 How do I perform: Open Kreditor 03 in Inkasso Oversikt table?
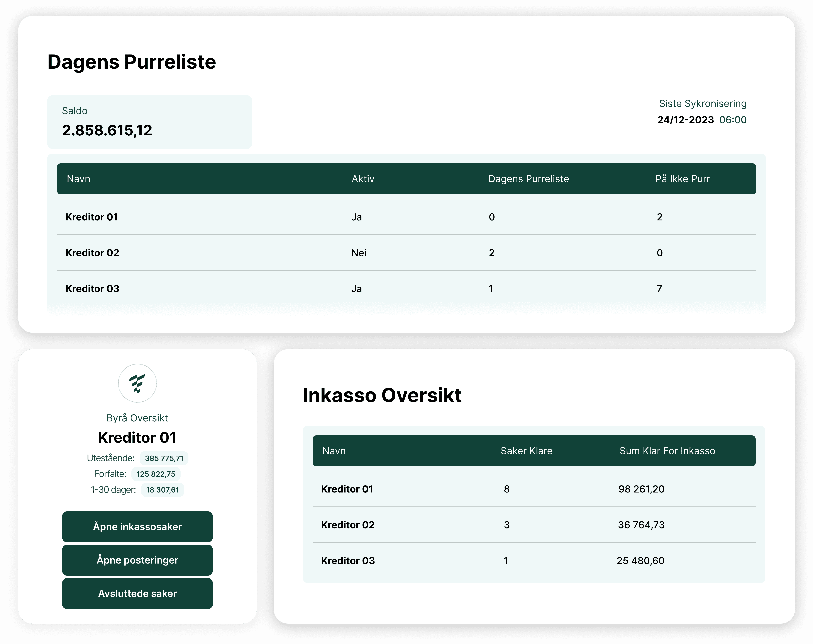pos(347,561)
